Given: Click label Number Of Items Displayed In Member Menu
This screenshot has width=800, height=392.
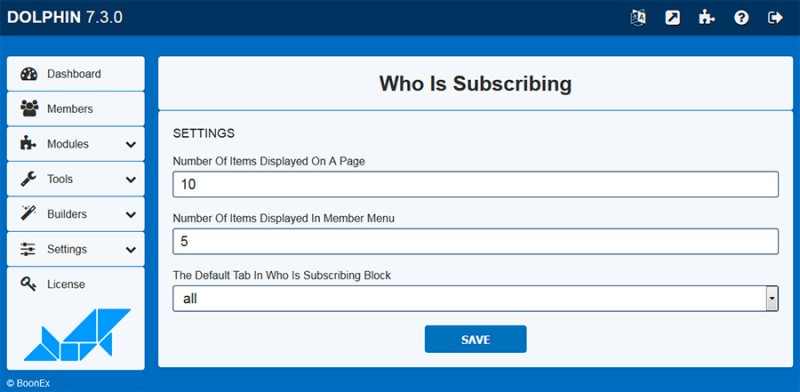Looking at the screenshot, I should (x=284, y=218).
